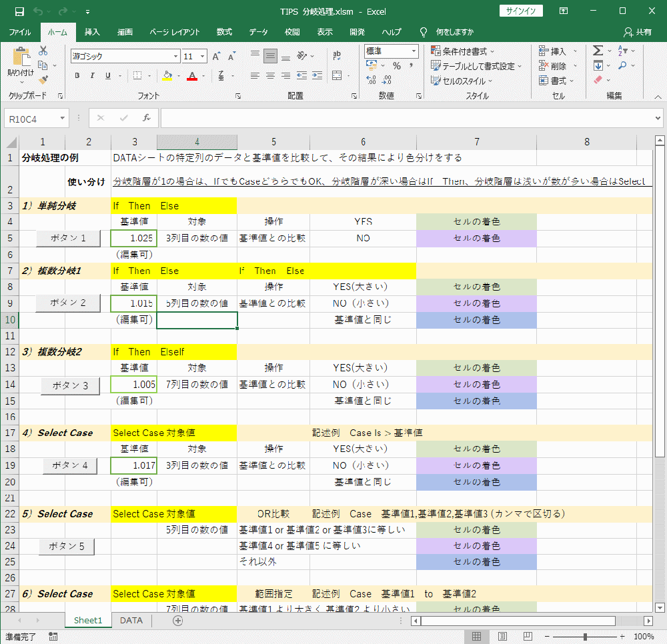The width and height of the screenshot is (667, 644).
Task: Toggle top vertical alignment
Action: [255, 54]
